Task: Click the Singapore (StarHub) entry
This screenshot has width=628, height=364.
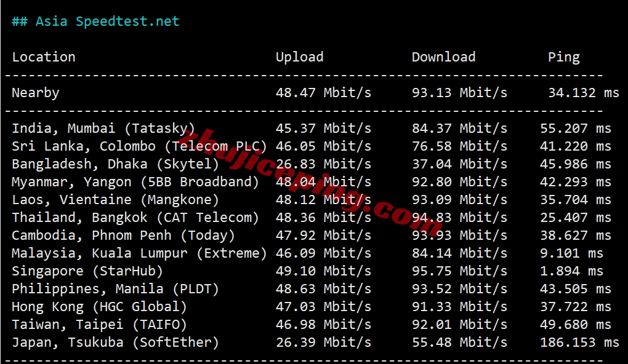Action: 87,271
